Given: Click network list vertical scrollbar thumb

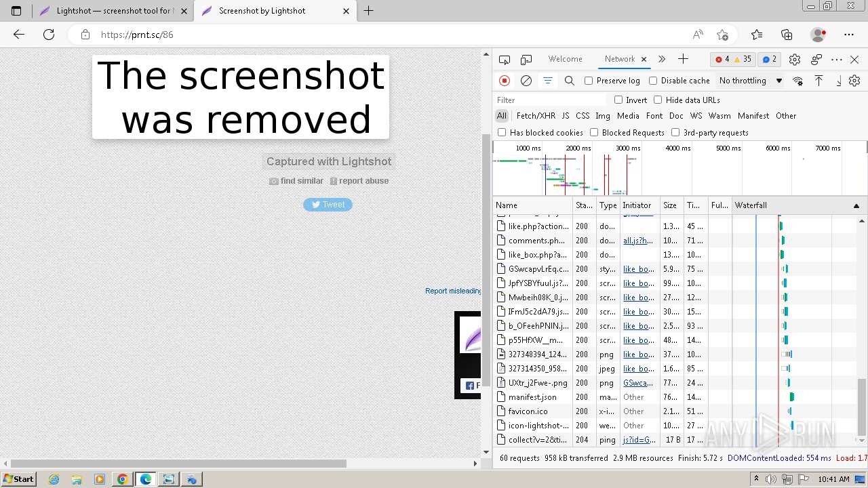Looking at the screenshot, I should [x=862, y=407].
